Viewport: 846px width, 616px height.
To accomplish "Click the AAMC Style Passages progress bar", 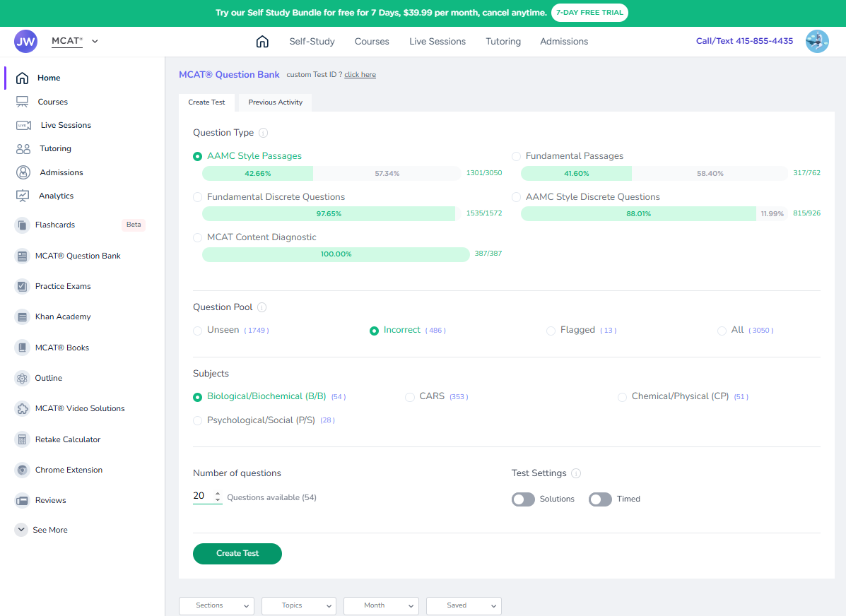I will click(x=332, y=174).
